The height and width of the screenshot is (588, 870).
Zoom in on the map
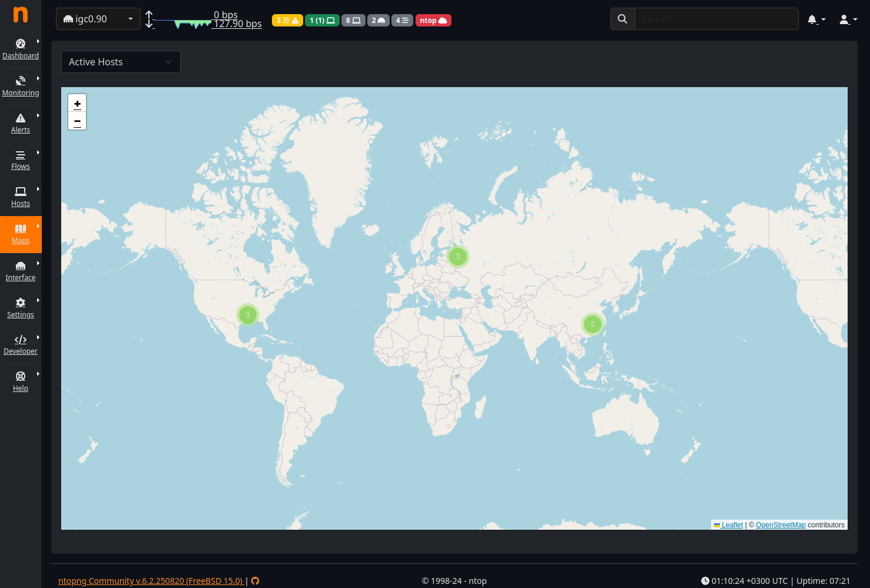tap(77, 103)
